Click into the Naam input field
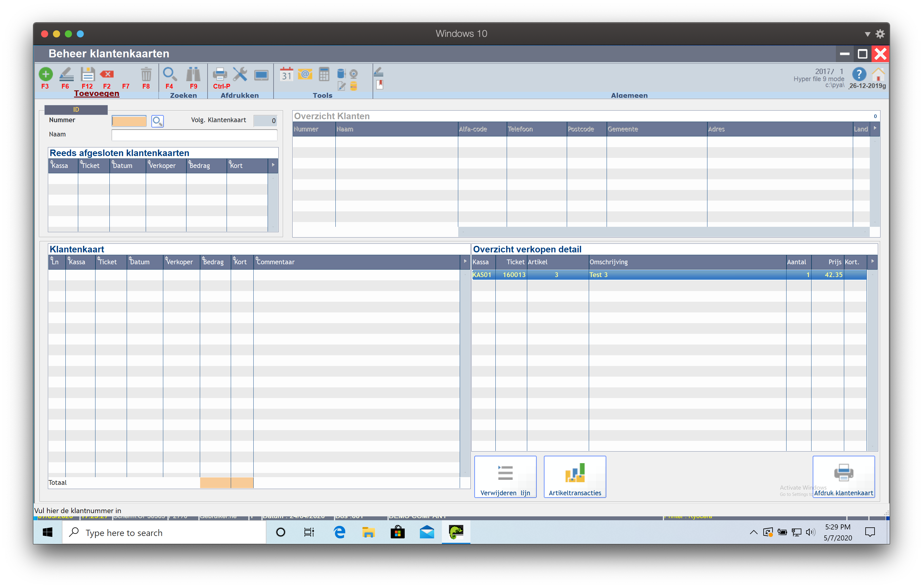 coord(194,135)
